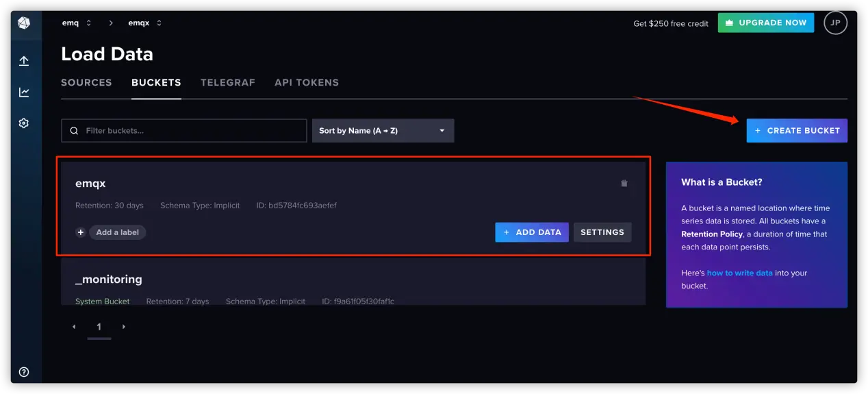Open Load Data upload sidebar icon
Image resolution: width=868 pixels, height=394 pixels.
pos(24,61)
